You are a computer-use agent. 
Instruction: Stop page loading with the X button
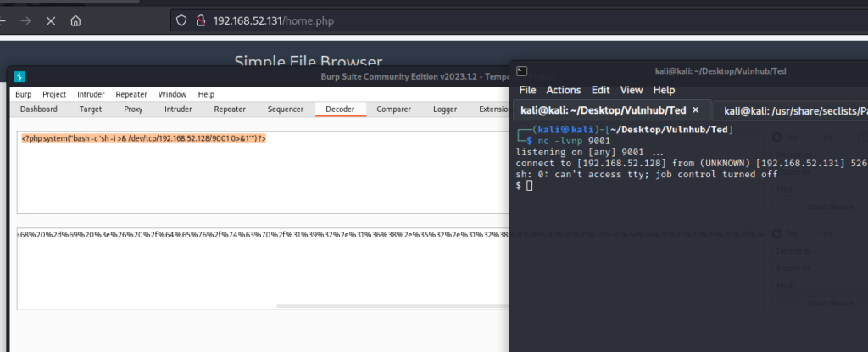pos(50,21)
